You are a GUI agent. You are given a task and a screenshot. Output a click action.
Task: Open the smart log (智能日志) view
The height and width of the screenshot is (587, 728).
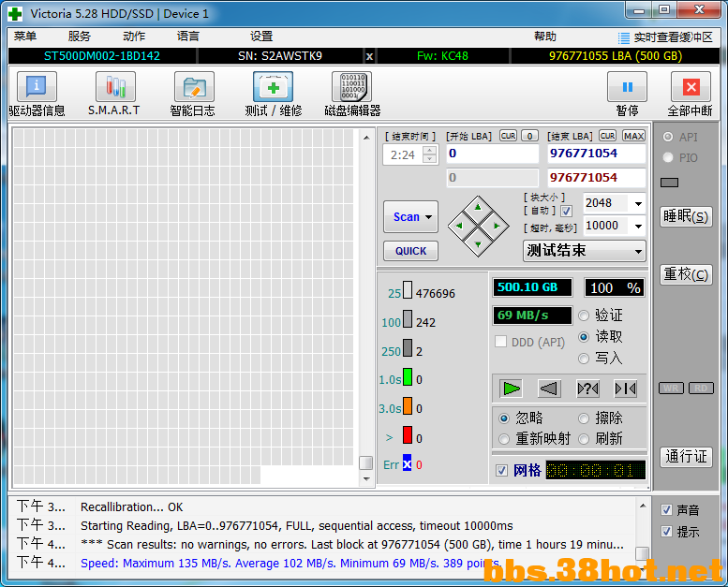click(x=194, y=87)
